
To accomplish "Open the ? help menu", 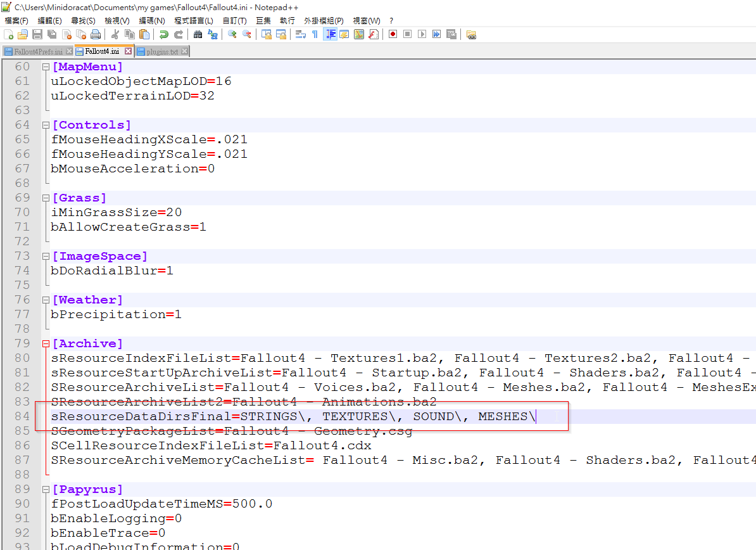I will [391, 21].
